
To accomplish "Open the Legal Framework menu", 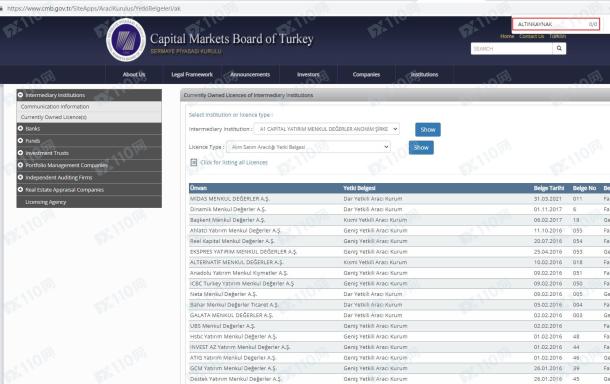I will click(x=192, y=74).
